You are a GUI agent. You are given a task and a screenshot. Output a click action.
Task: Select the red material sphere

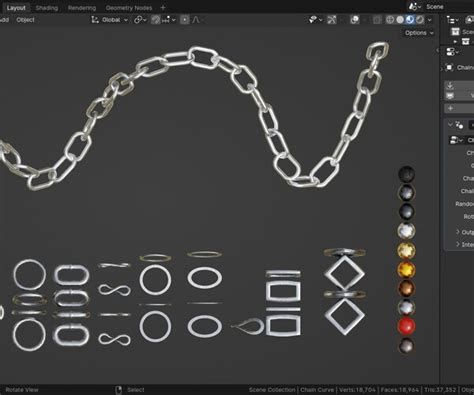coord(406,326)
